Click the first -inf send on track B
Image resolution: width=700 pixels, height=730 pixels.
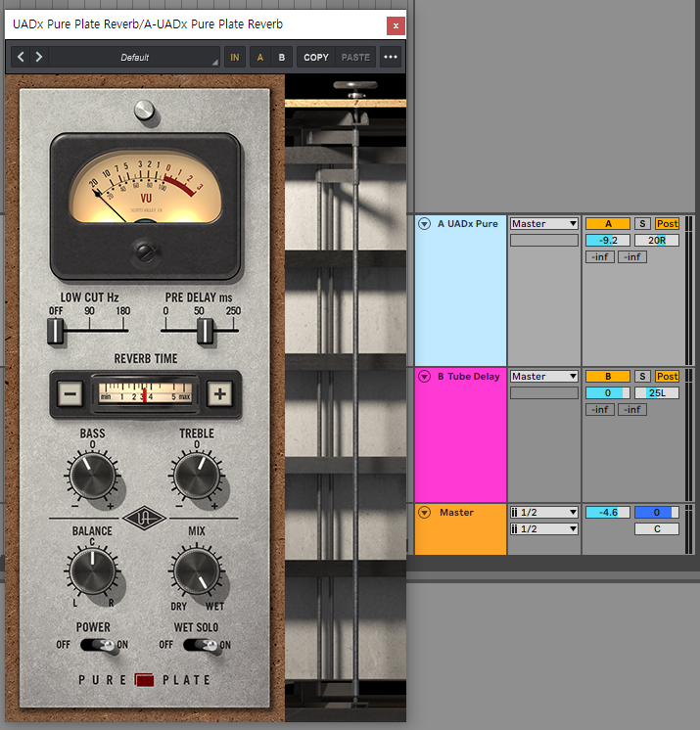click(600, 410)
